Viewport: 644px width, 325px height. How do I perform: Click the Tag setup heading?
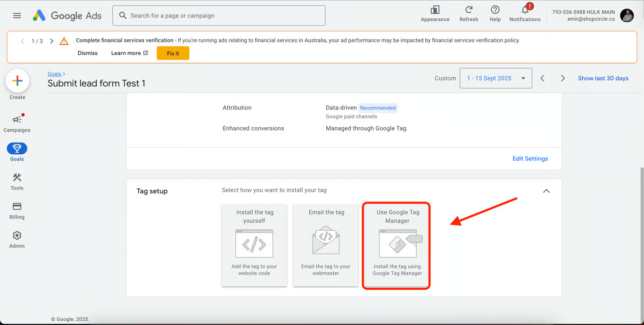(x=152, y=191)
